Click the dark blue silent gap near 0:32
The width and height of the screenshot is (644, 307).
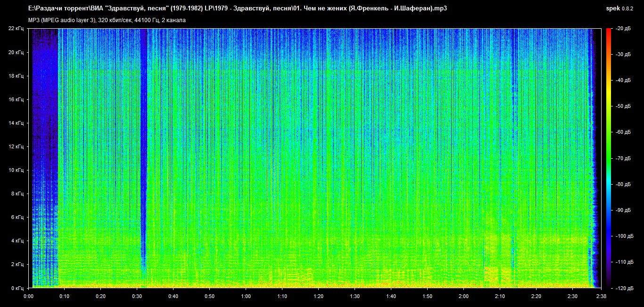[x=144, y=141]
